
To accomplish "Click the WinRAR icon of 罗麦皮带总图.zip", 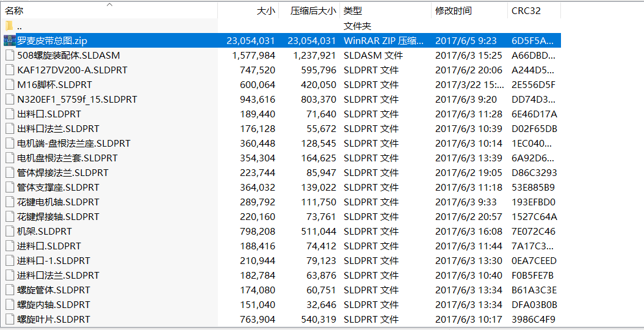I will point(10,40).
